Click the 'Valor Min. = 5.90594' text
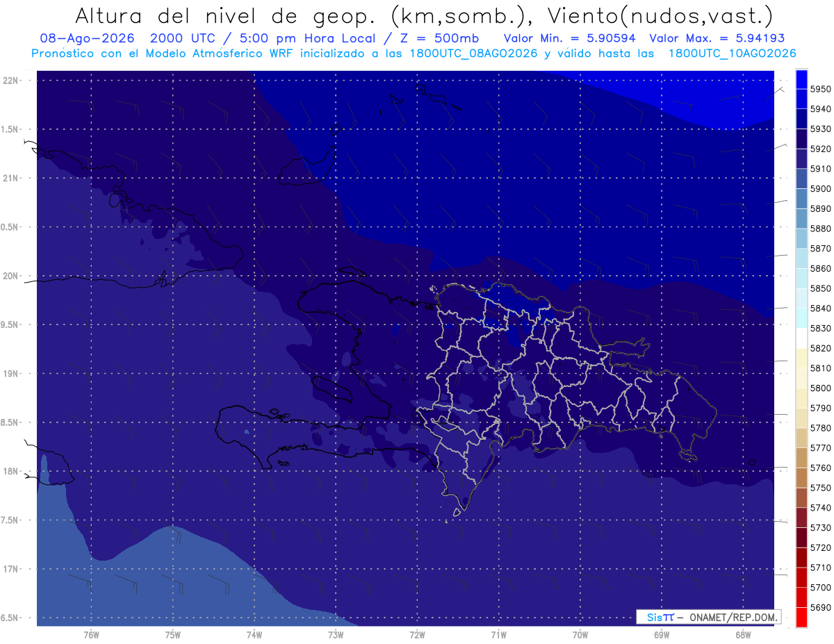This screenshot has height=644, width=834. (571, 39)
